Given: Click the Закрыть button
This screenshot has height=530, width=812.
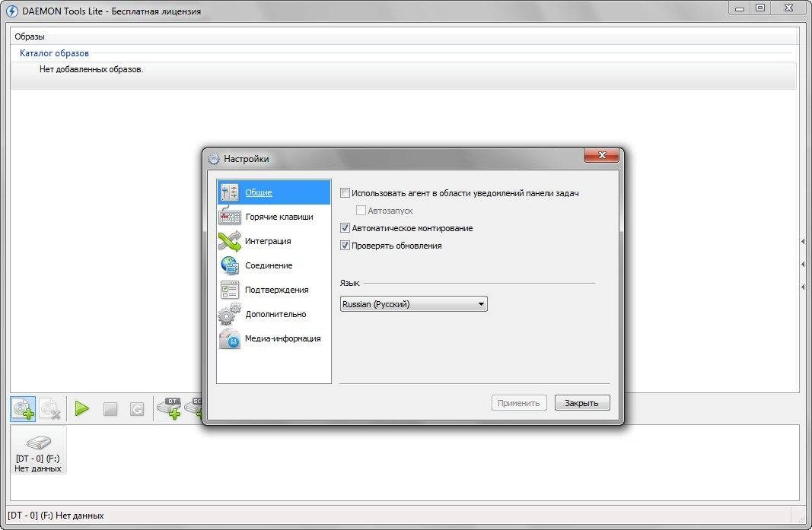Looking at the screenshot, I should point(582,403).
